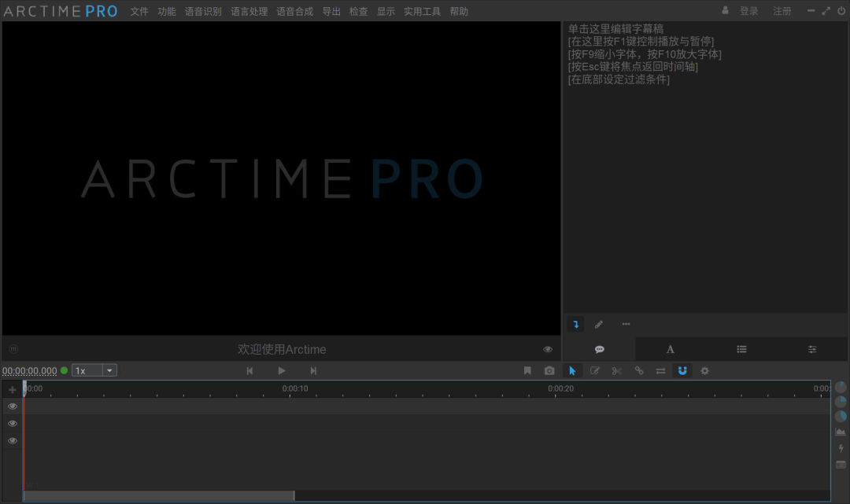Toggle the video preview eye icon

[548, 349]
